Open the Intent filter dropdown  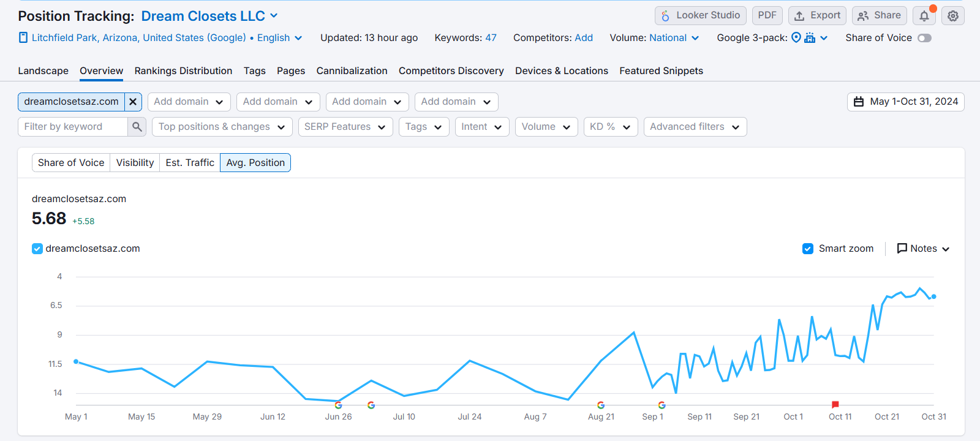pos(482,127)
